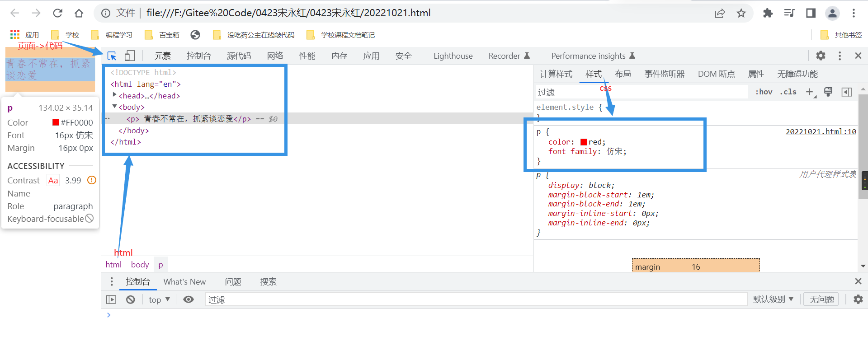Expand the head element node
The width and height of the screenshot is (868, 360).
click(x=115, y=95)
